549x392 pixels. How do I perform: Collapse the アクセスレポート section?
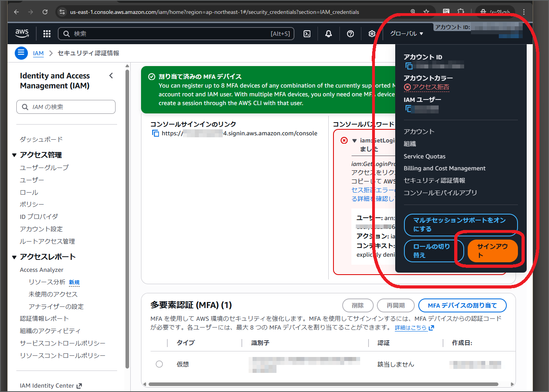click(x=14, y=257)
